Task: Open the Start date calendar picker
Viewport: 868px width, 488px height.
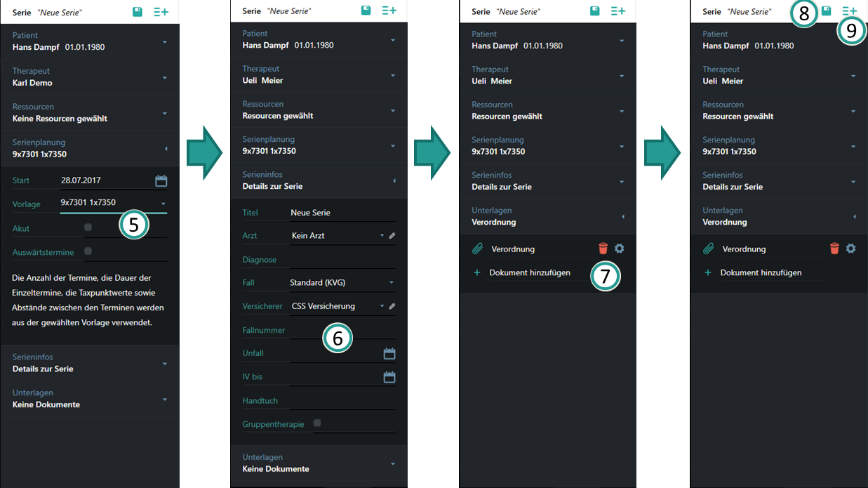Action: pyautogui.click(x=161, y=181)
